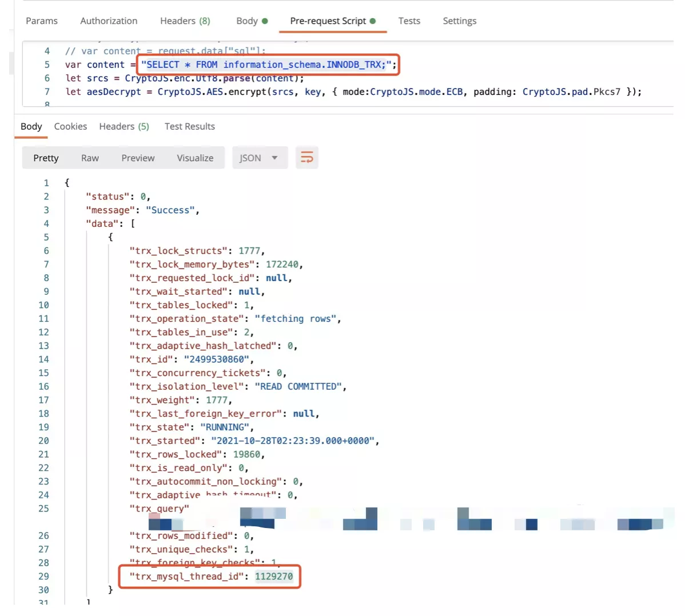This screenshot has width=685, height=616.
Task: Click the "trx_concurrency_tickets" key
Action: click(x=197, y=373)
